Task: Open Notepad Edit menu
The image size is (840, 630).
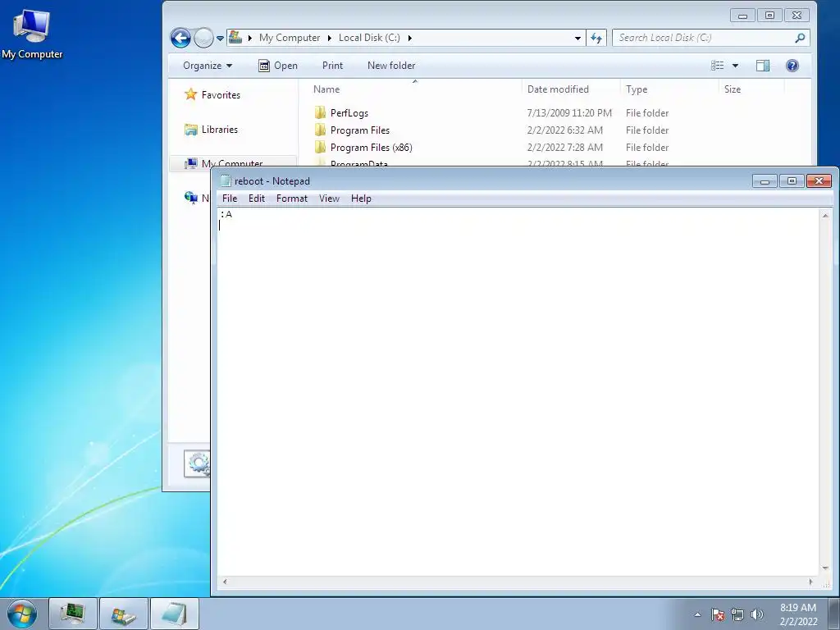Action: [257, 199]
